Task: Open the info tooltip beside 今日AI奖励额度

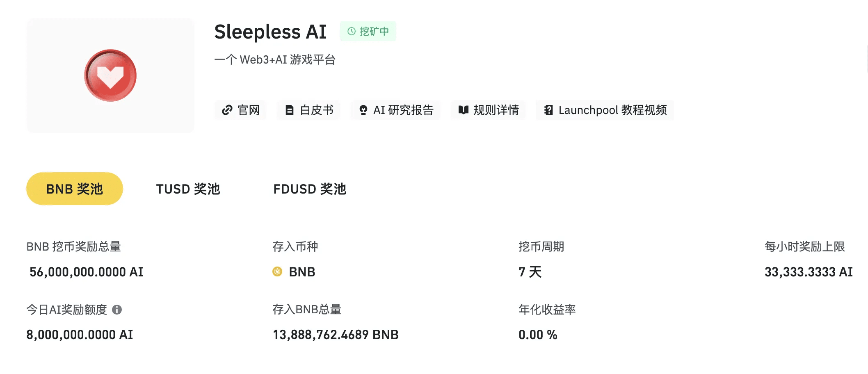Action: (118, 310)
